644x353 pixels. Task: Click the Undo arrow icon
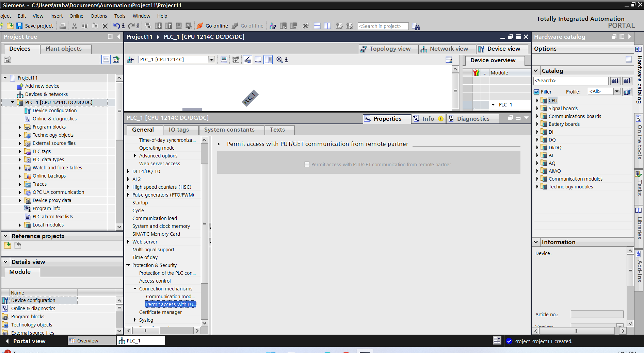point(117,26)
